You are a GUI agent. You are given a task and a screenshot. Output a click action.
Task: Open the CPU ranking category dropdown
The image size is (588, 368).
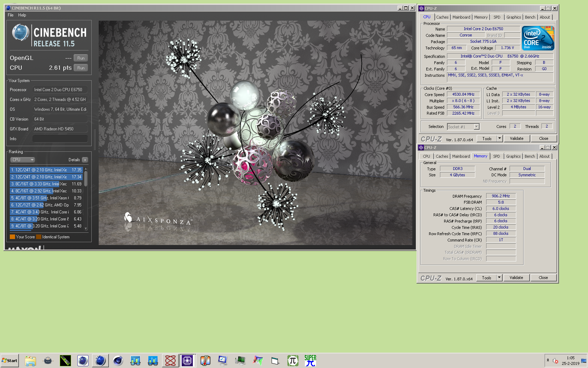22,160
